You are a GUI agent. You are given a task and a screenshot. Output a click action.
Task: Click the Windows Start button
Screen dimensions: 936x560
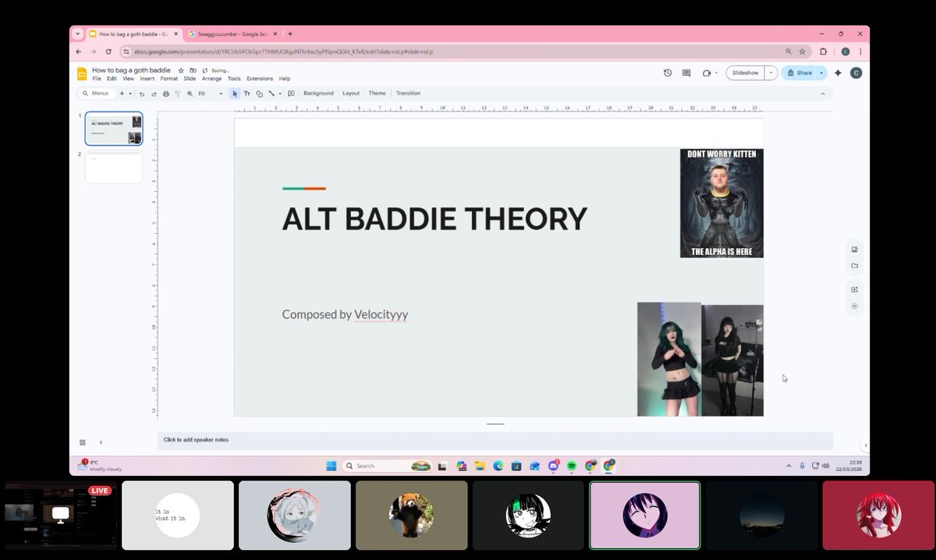(x=331, y=466)
